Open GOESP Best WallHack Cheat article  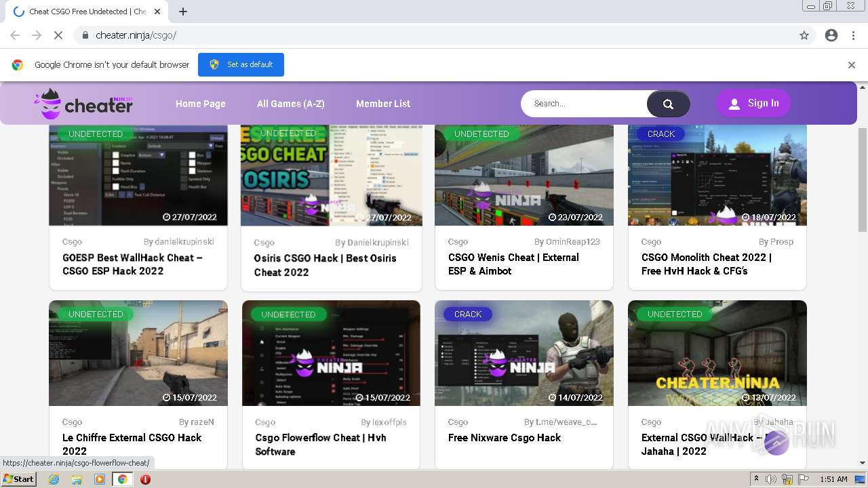[x=132, y=264]
